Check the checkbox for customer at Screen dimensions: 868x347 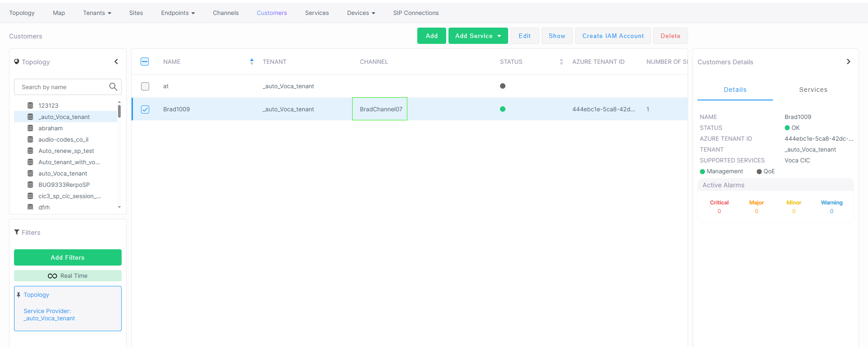(x=145, y=86)
